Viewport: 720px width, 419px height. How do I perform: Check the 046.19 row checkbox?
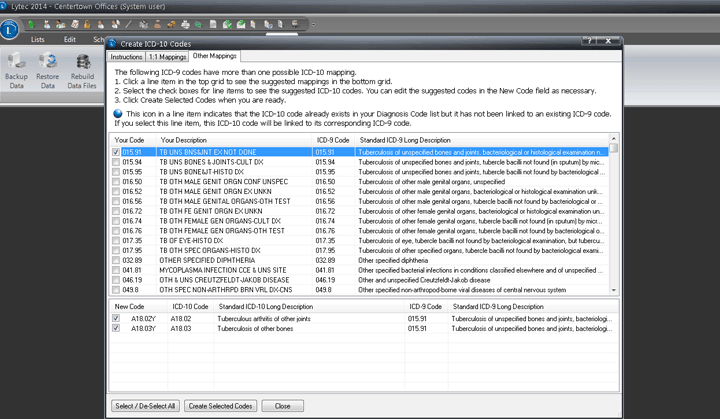[x=116, y=280]
